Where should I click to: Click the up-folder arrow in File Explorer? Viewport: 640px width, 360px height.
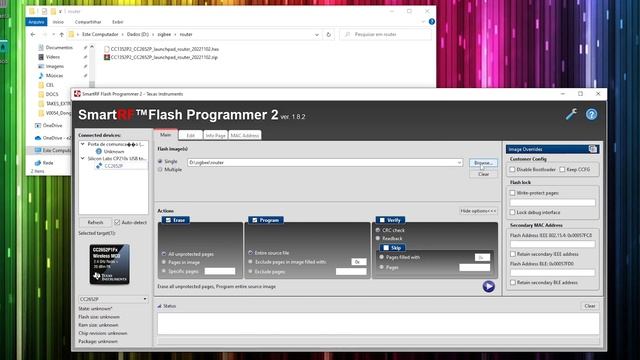62,35
